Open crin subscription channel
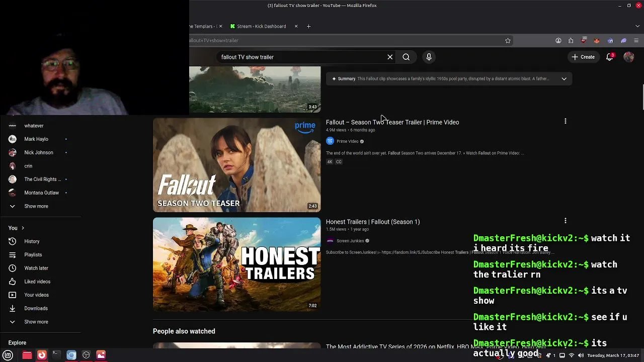 (x=28, y=166)
